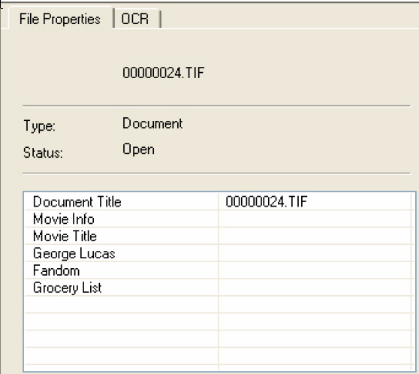The width and height of the screenshot is (419, 374).
Task: Click the empty value cell for Grocery List
Action: coord(315,288)
